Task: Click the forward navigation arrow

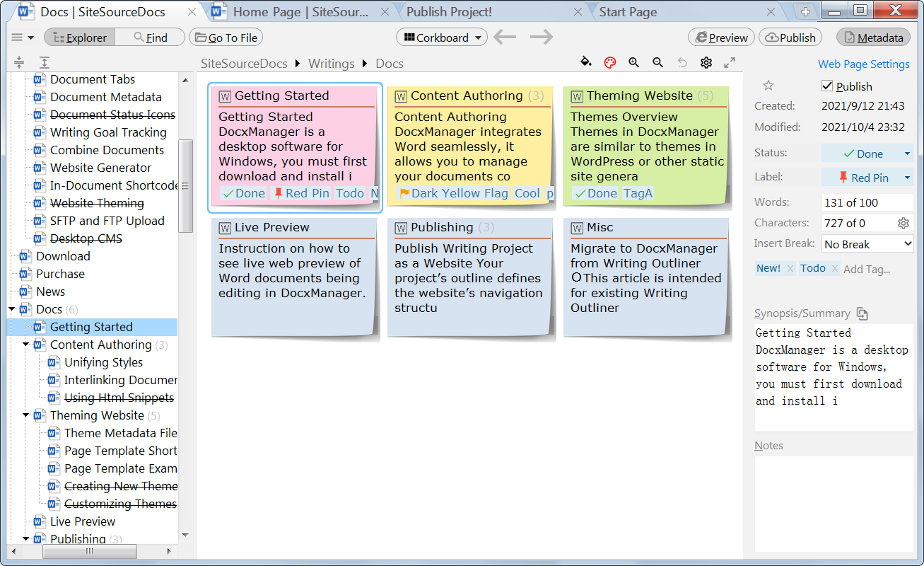Action: tap(542, 37)
